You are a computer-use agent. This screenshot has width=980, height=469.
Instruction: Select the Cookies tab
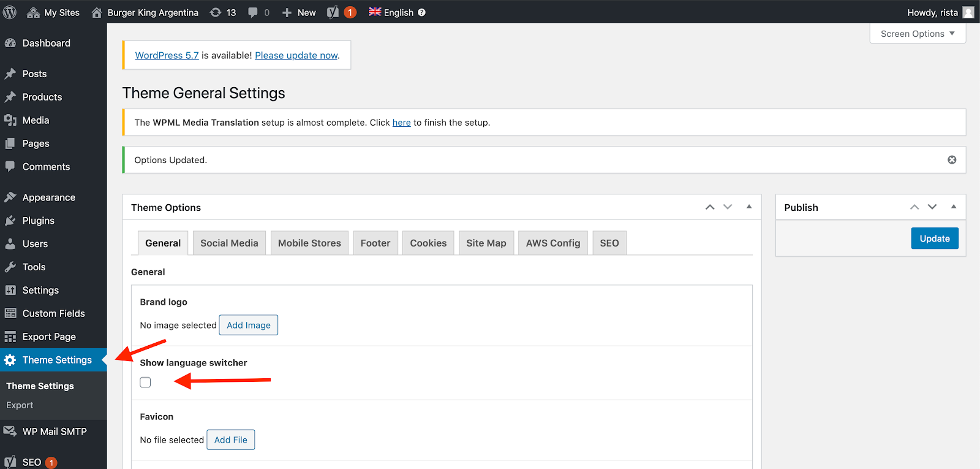click(428, 243)
